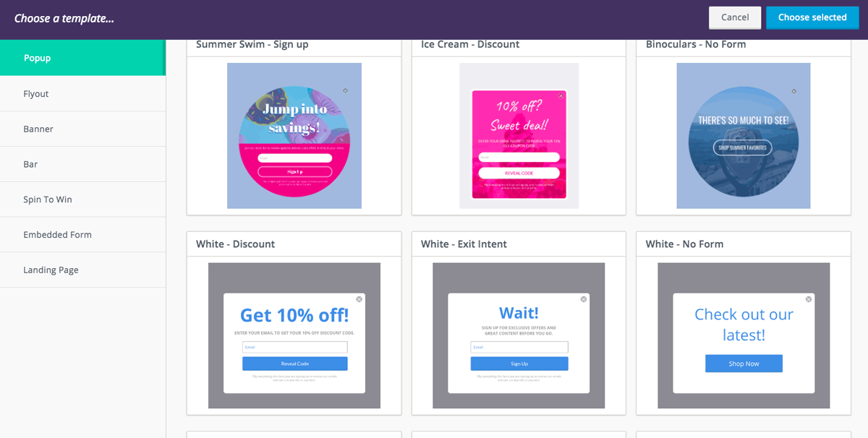Image resolution: width=868 pixels, height=438 pixels.
Task: Show Embedded Form templates
Action: (x=82, y=235)
